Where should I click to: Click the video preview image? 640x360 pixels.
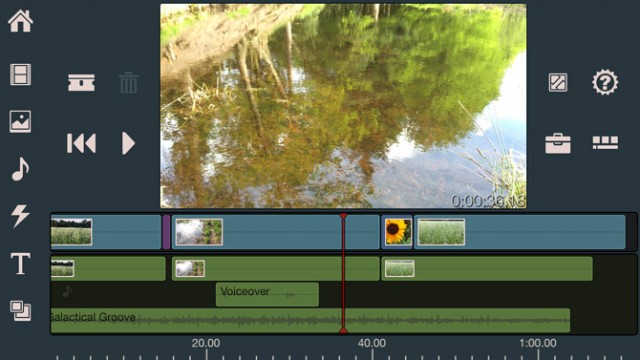click(343, 106)
